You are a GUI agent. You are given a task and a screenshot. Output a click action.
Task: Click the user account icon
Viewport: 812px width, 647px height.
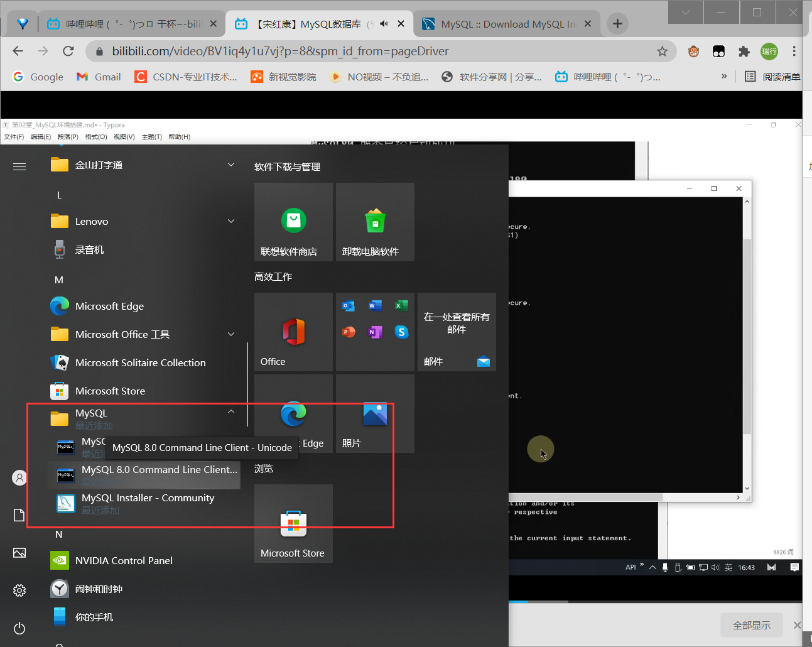[19, 477]
